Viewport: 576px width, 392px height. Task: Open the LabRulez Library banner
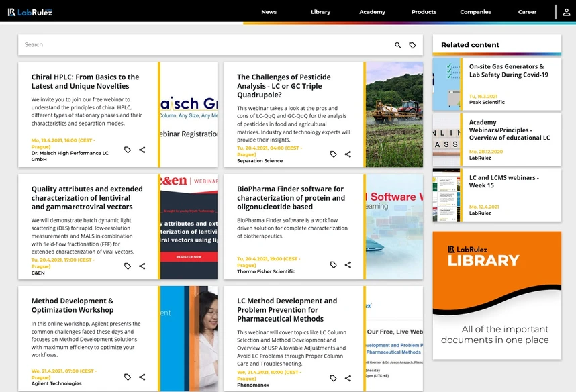[497, 295]
